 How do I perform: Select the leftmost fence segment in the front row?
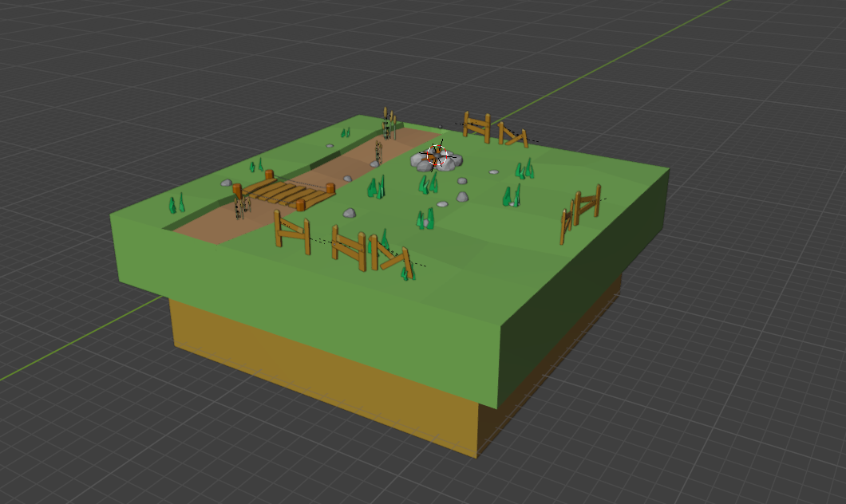(292, 232)
